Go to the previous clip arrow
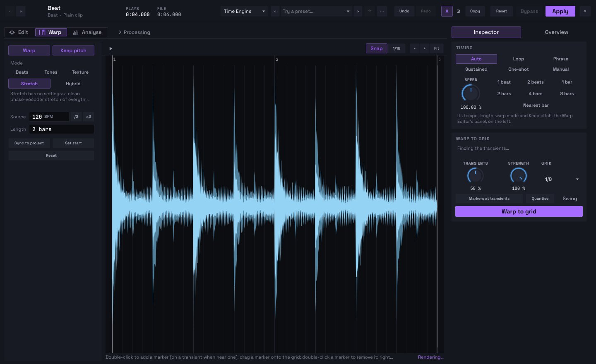The height and width of the screenshot is (364, 596). pyautogui.click(x=10, y=12)
